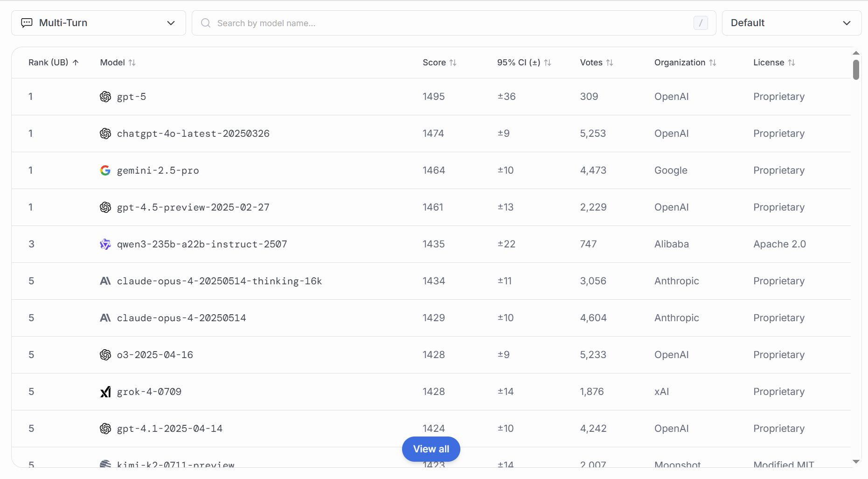
Task: Click the Anthropic logo beside claude-opus-4-20250514 row
Action: tap(105, 318)
